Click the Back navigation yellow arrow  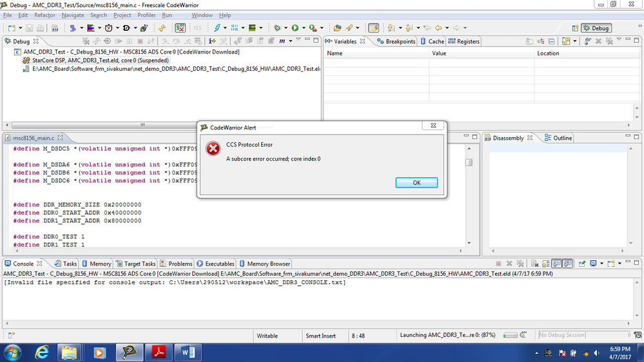[438, 28]
